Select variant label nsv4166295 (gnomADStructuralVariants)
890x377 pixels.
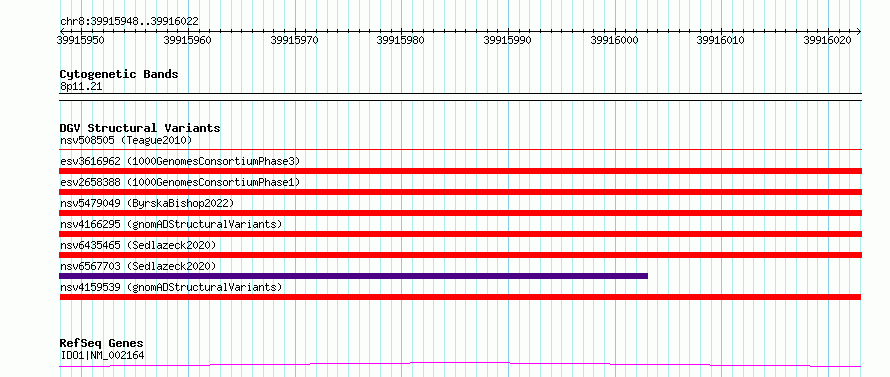click(x=171, y=224)
